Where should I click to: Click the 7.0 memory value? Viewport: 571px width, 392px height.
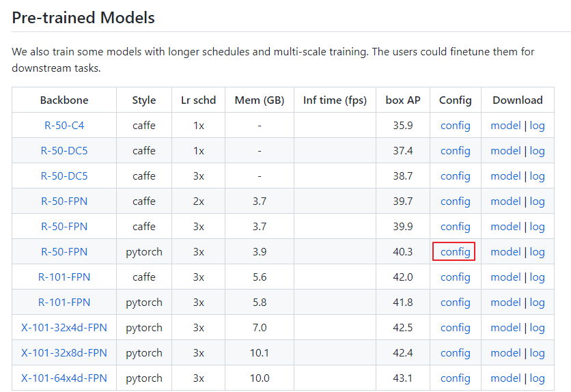point(260,328)
